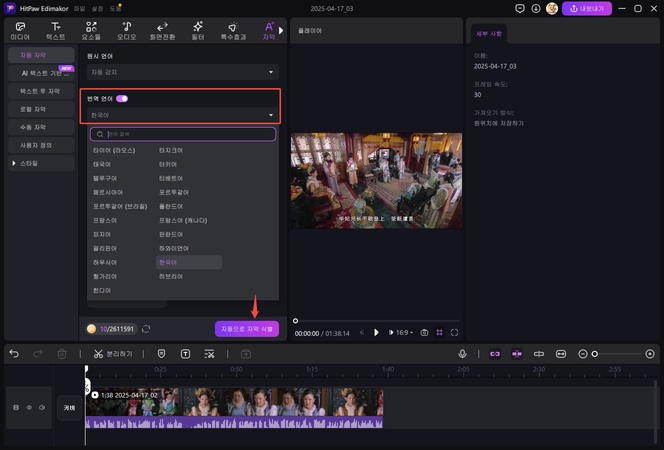Open the 오디오 (Audio) panel

126,29
